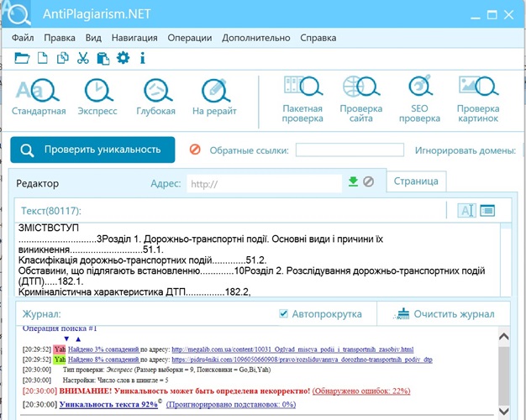The height and width of the screenshot is (420, 526).
Task: Switch to the Страница tab
Action: click(x=416, y=181)
